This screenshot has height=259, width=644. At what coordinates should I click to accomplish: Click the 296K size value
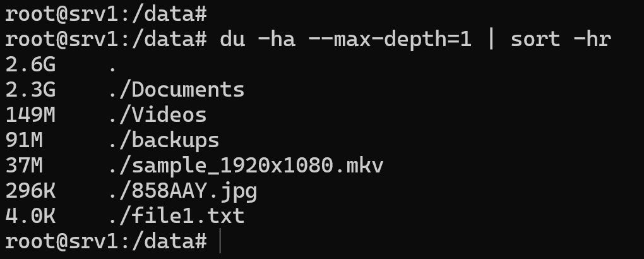click(30, 191)
